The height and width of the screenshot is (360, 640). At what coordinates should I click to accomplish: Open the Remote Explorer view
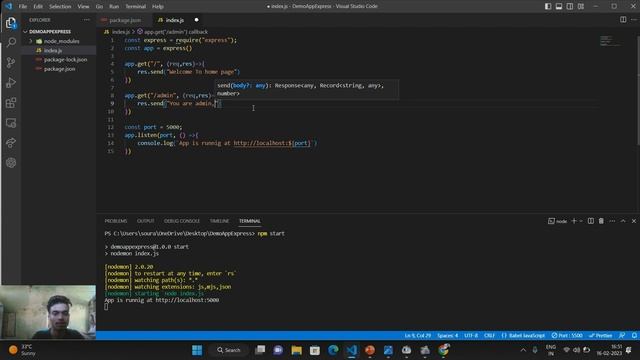(x=11, y=122)
